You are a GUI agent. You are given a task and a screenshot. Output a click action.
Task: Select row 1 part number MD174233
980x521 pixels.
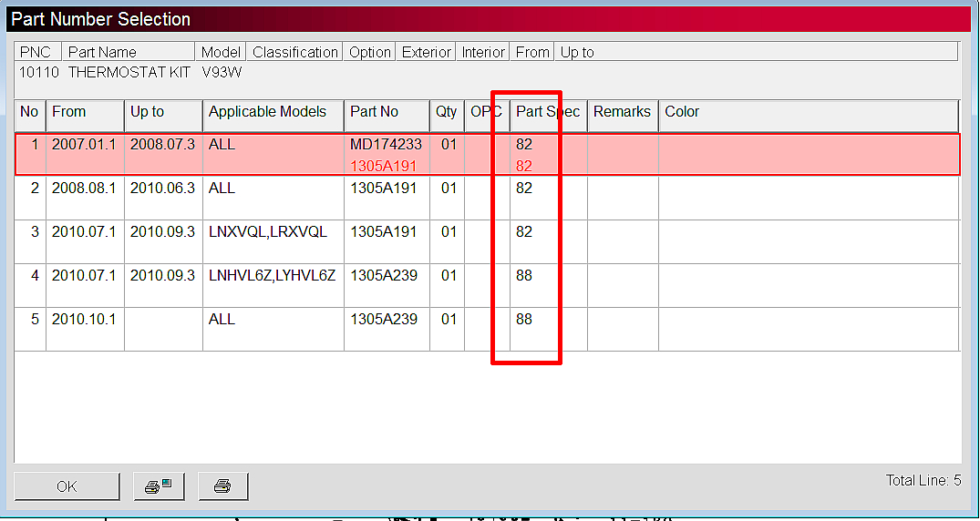coord(386,145)
